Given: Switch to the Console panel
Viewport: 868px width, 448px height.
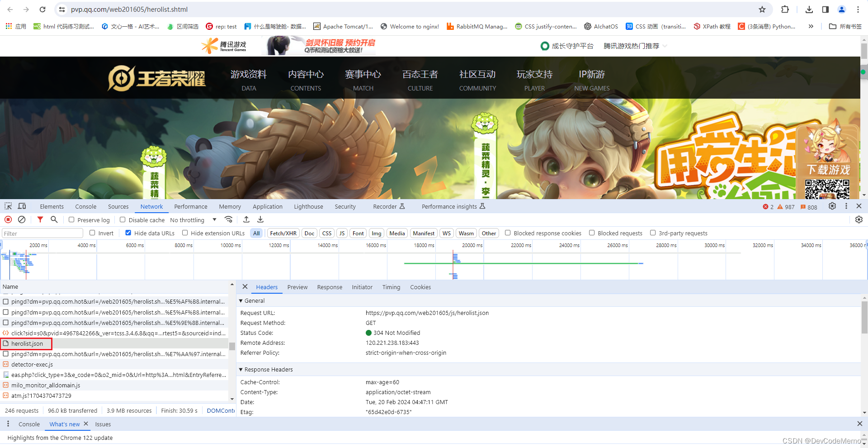Looking at the screenshot, I should click(x=86, y=206).
